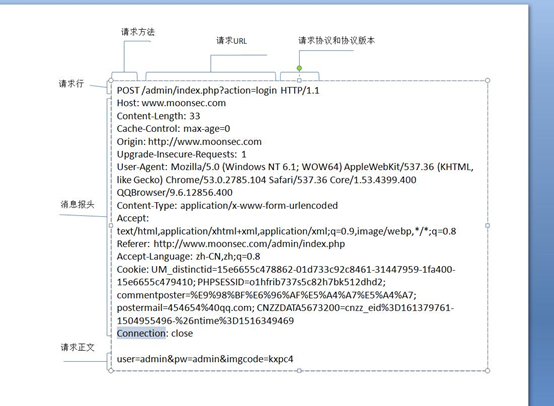
Task: Click the Cache-Control: max-age=0 line
Action: point(173,129)
